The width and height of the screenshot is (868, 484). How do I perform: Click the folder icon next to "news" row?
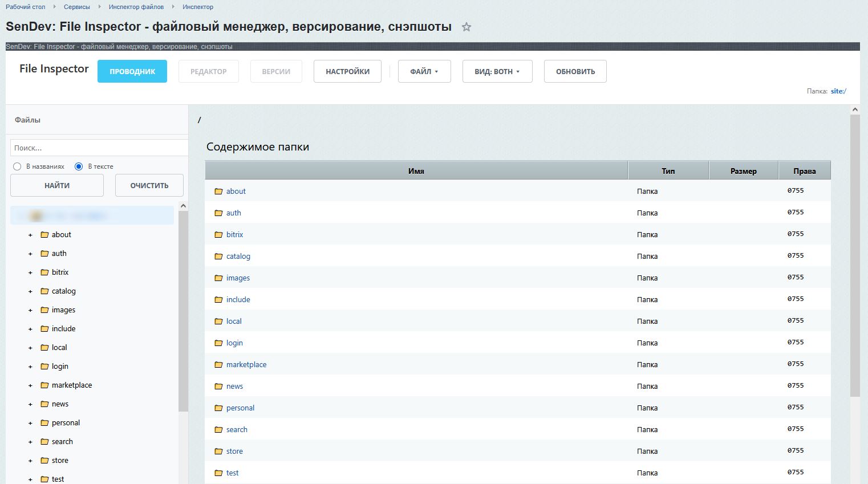218,386
